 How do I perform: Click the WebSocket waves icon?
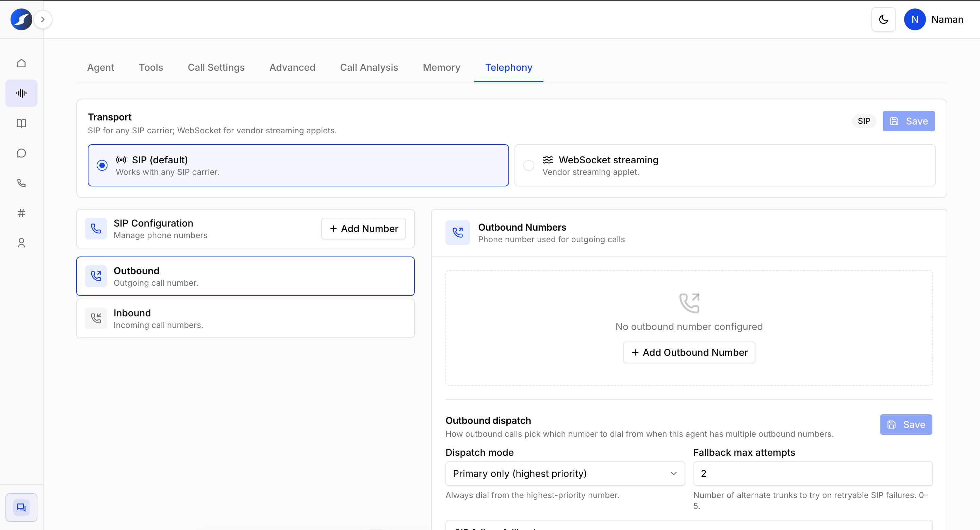548,160
